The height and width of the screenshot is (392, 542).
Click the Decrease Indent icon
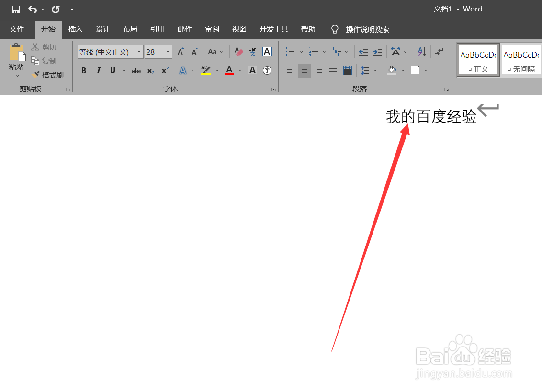[363, 52]
